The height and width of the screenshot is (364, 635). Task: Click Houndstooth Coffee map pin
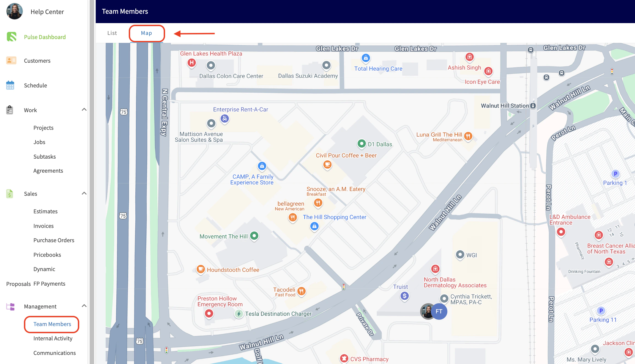click(201, 269)
